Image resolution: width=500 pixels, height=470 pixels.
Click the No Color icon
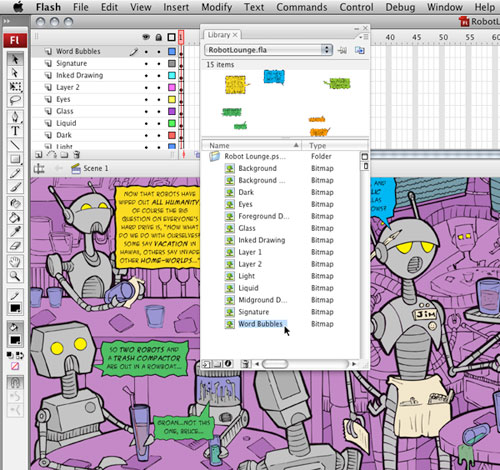click(x=15, y=366)
